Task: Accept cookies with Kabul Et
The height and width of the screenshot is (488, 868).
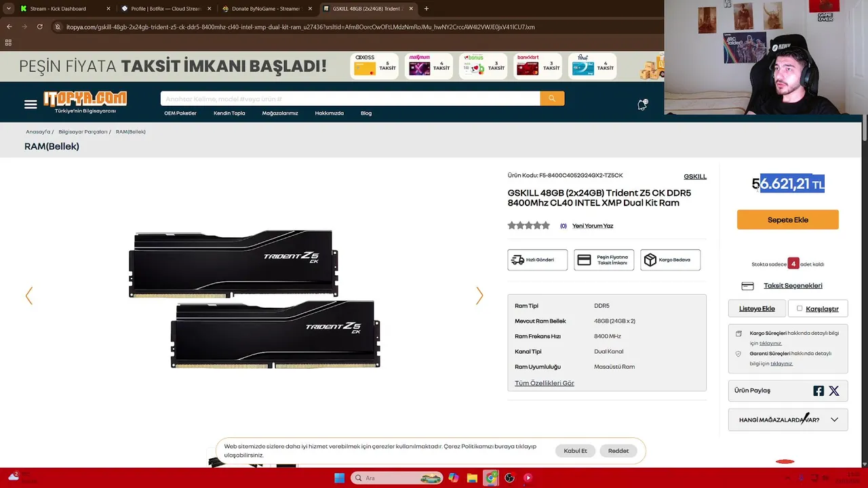Action: coord(576,451)
